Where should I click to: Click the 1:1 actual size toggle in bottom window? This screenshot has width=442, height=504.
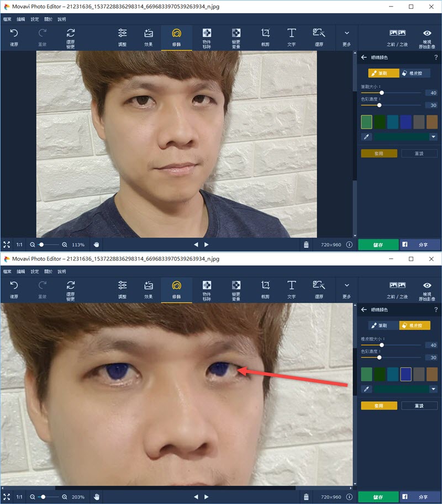(x=20, y=497)
